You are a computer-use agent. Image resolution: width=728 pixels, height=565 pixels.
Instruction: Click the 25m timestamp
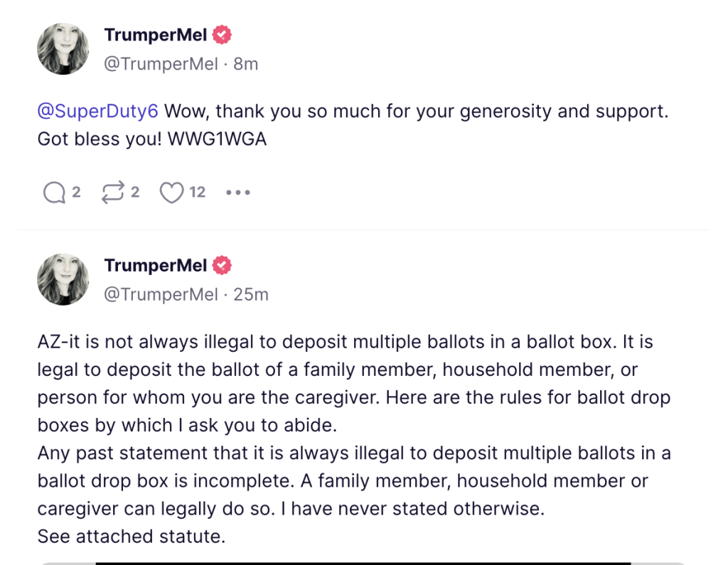(x=251, y=295)
